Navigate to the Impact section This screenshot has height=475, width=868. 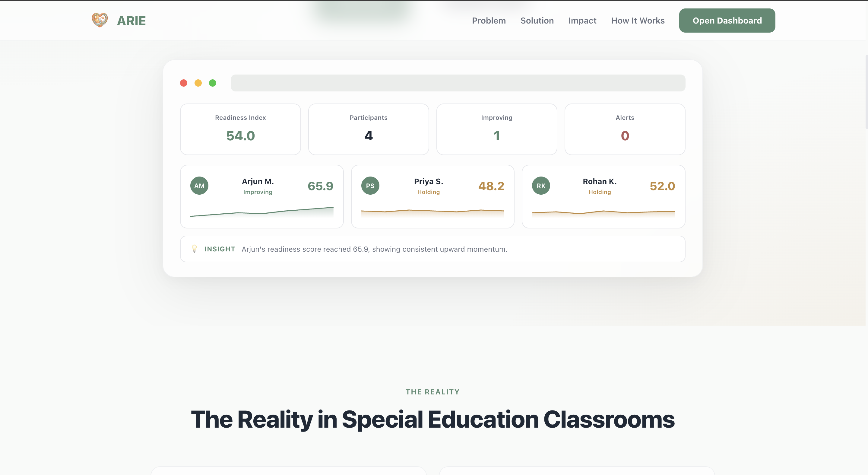(x=582, y=21)
